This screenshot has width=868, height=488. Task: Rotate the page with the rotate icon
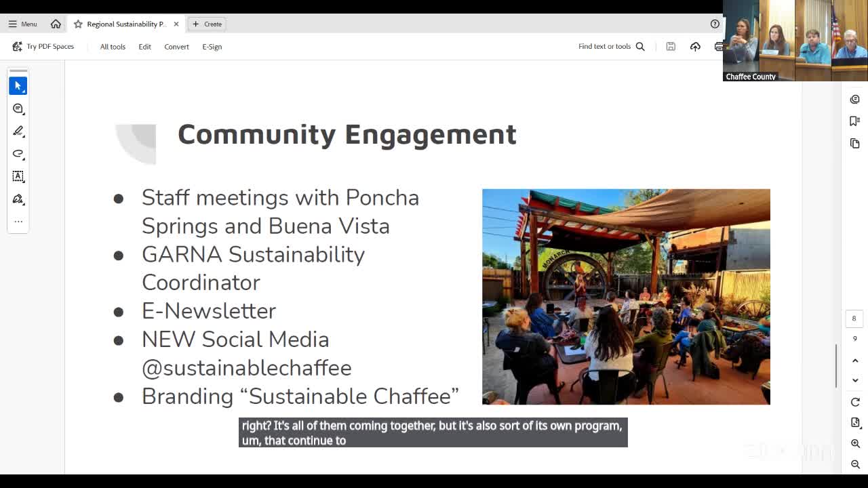click(855, 402)
